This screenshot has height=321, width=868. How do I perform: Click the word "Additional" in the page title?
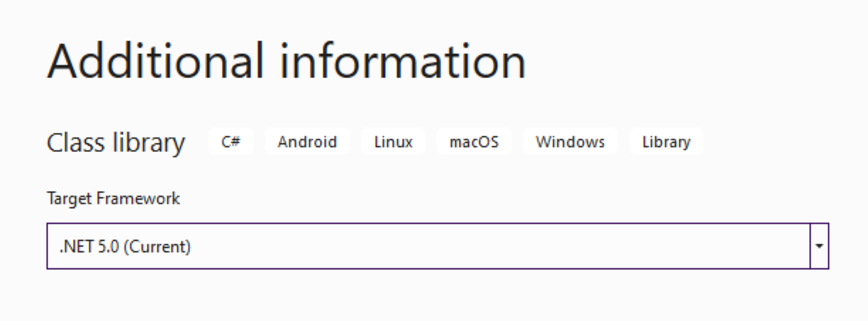tap(156, 61)
